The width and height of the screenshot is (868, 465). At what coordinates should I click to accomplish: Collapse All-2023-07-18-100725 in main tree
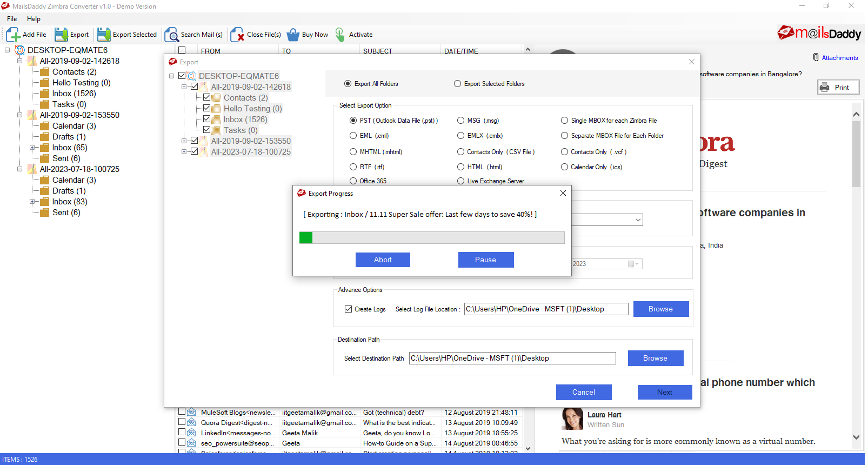(20, 169)
